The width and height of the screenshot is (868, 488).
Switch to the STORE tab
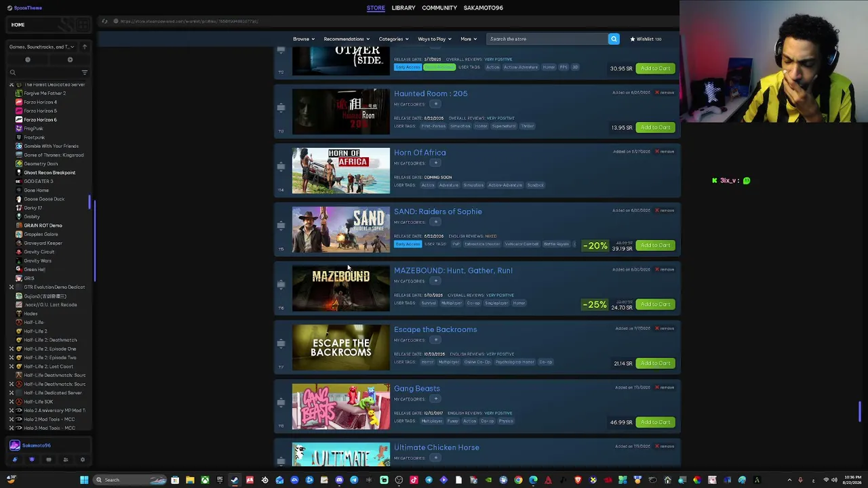376,8
